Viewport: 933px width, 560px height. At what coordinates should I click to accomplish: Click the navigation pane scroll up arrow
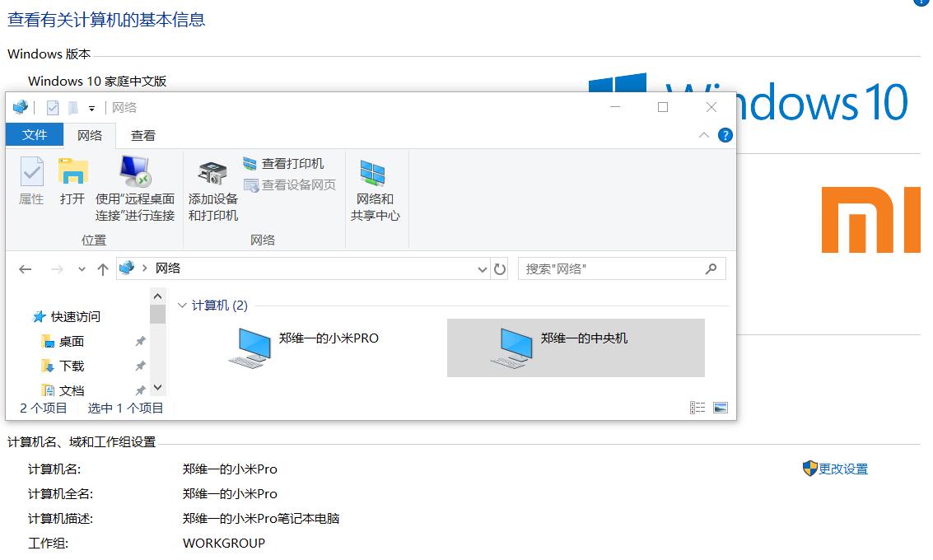point(157,296)
